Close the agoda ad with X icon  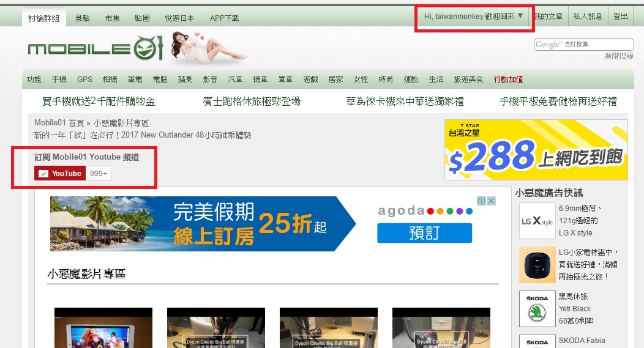491,201
